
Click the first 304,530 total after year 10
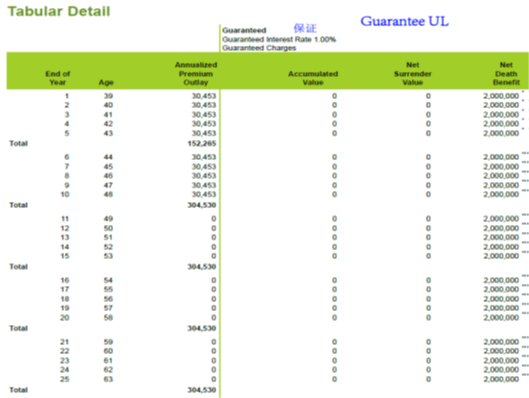202,205
